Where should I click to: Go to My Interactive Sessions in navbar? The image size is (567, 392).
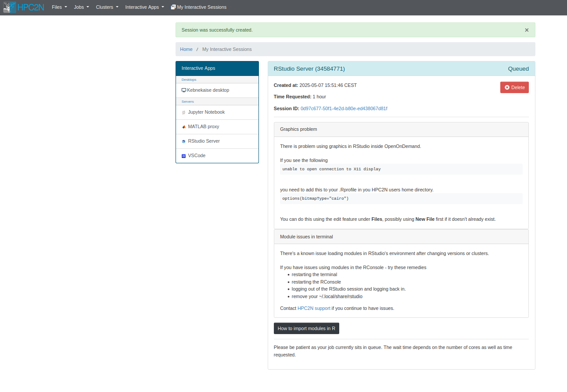click(x=199, y=7)
